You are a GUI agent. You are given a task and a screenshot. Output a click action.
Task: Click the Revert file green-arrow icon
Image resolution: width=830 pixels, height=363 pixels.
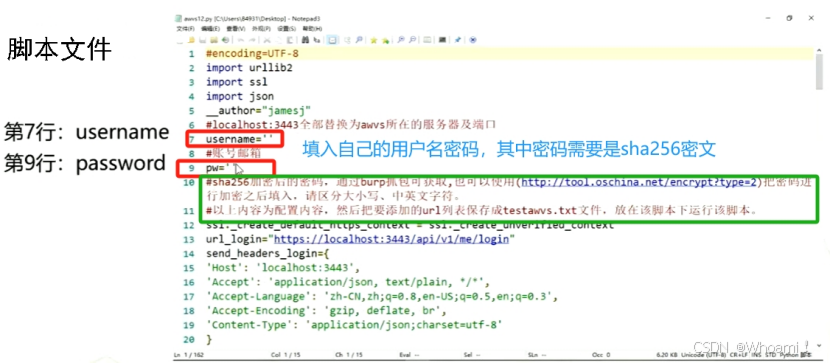225,40
